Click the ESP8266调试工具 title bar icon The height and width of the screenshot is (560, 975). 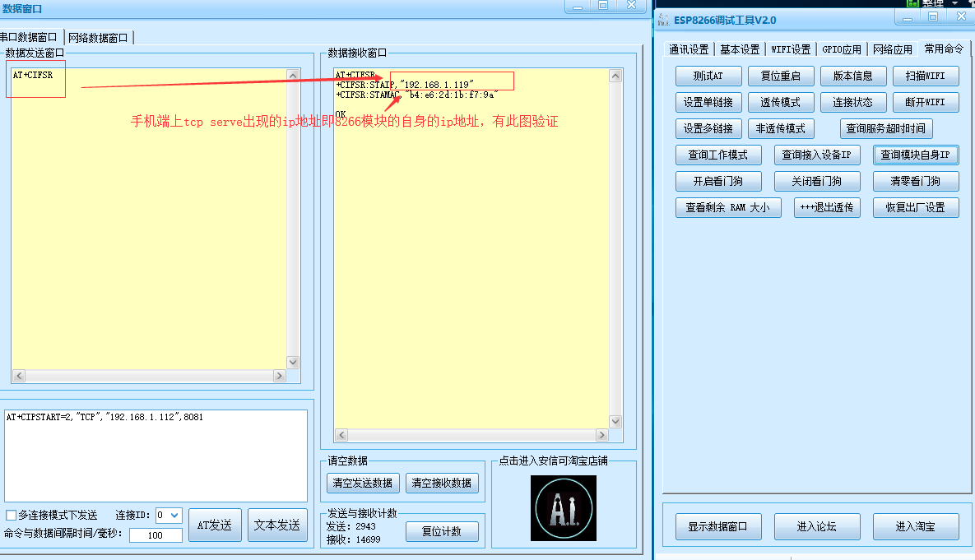[663, 21]
